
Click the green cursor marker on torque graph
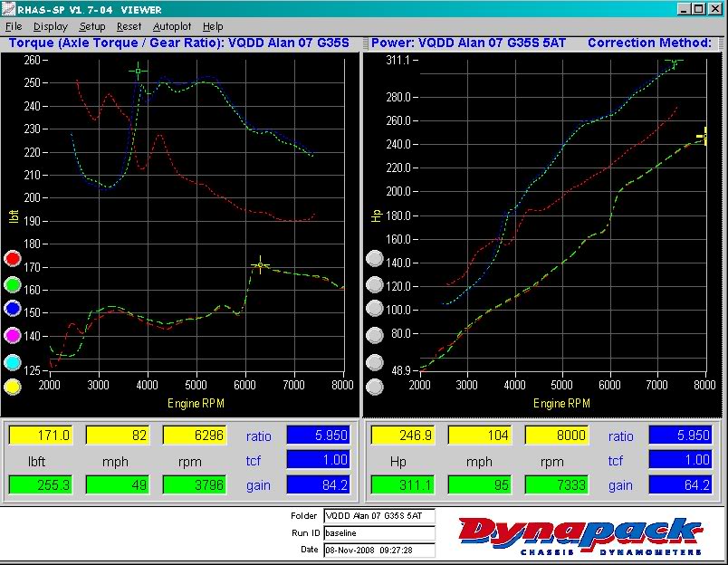pyautogui.click(x=138, y=71)
